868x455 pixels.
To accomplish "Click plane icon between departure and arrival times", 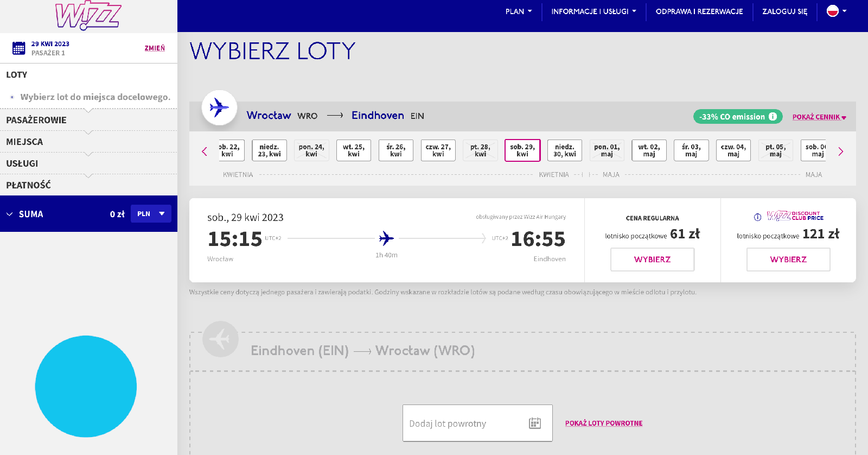I will (x=386, y=238).
